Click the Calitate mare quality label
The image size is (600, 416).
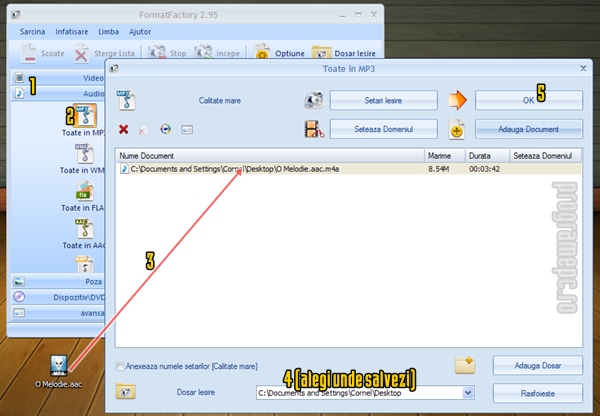[220, 101]
